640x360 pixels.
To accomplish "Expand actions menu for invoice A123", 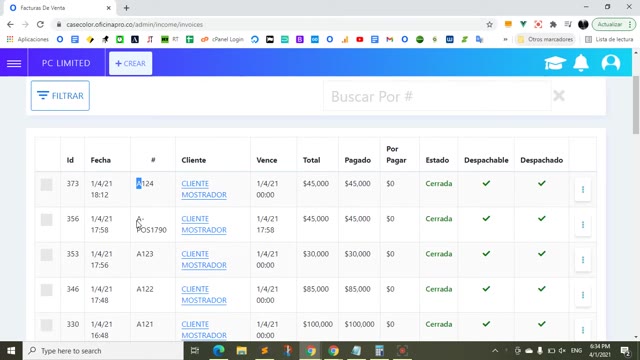I will tap(582, 260).
